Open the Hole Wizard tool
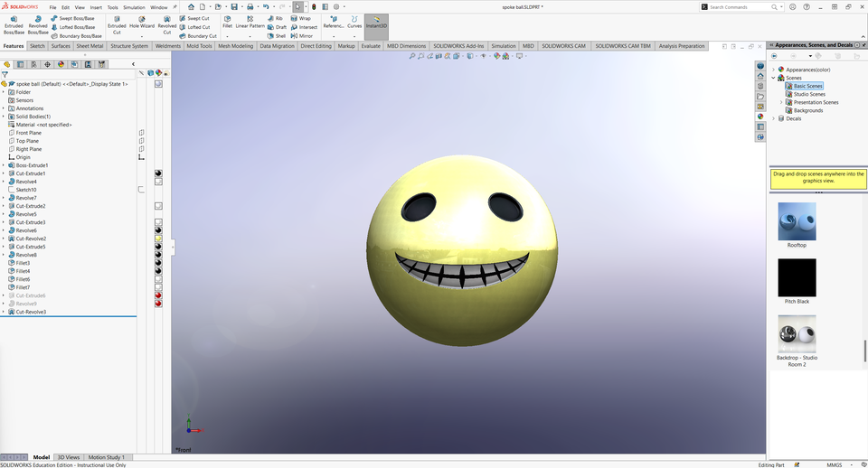868x468 pixels. 141,23
